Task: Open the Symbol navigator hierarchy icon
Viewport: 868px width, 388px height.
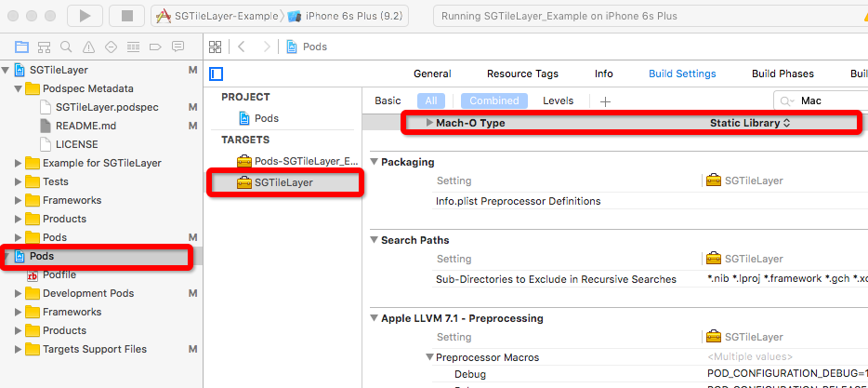Action: [44, 47]
